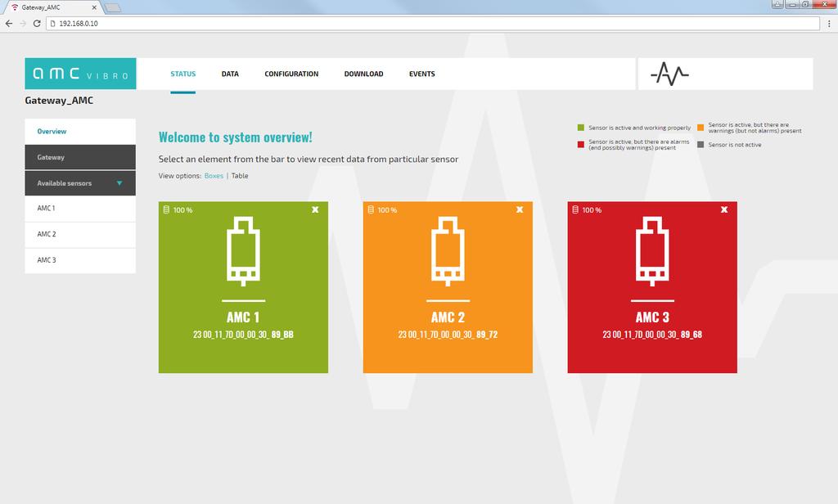This screenshot has width=838, height=504.
Task: Select Gateway in the sidebar
Action: tap(80, 157)
